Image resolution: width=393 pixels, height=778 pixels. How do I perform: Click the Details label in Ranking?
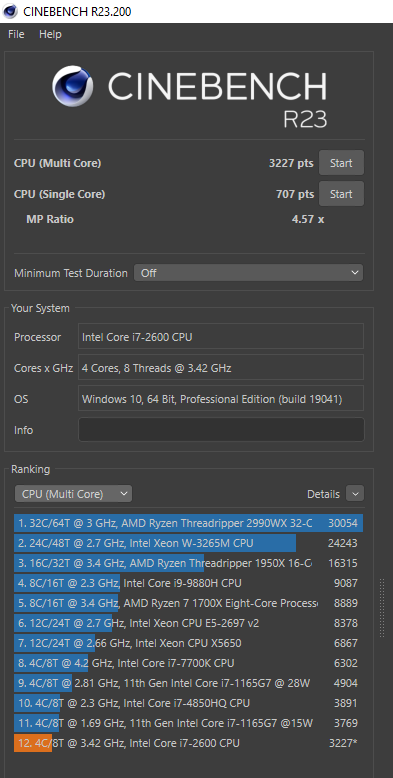click(324, 494)
